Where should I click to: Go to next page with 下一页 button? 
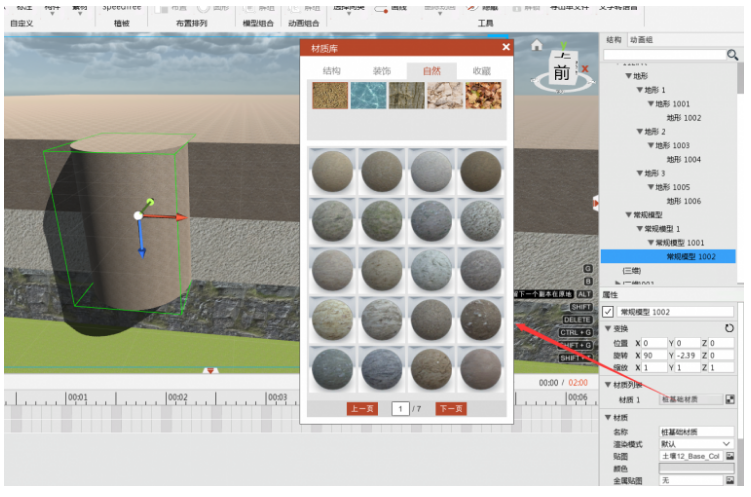pyautogui.click(x=451, y=408)
